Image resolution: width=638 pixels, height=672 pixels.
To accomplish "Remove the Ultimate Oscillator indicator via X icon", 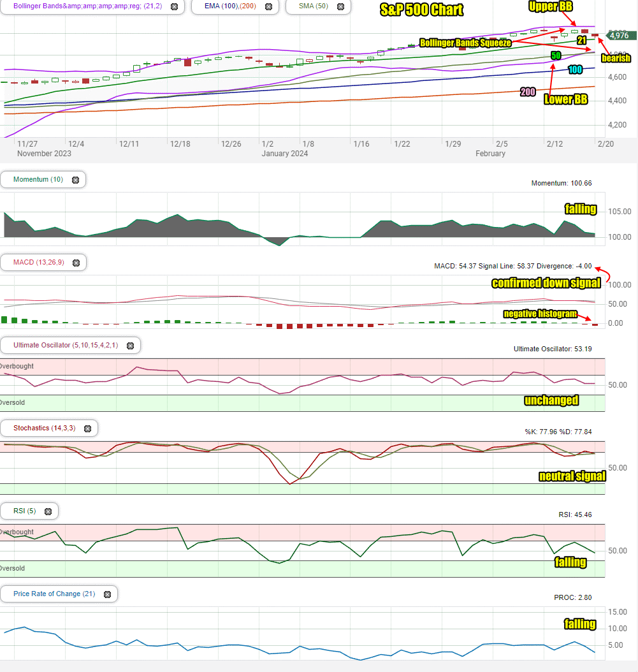I will point(131,346).
